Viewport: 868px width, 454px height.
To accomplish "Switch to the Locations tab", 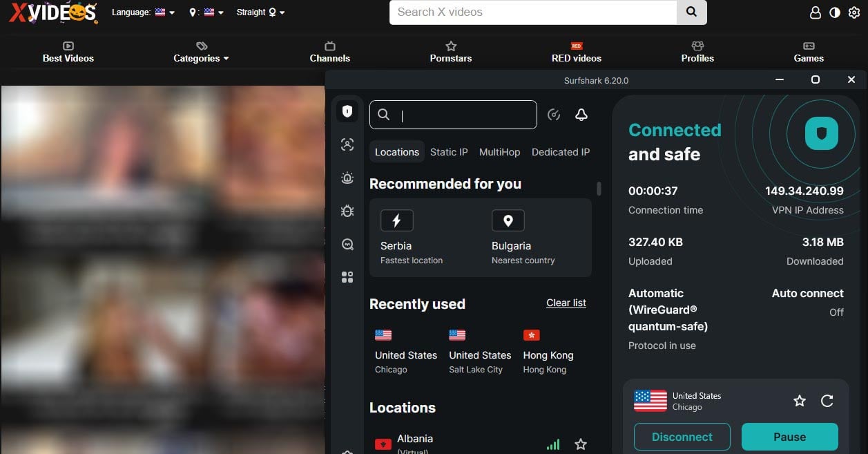I will tap(397, 152).
